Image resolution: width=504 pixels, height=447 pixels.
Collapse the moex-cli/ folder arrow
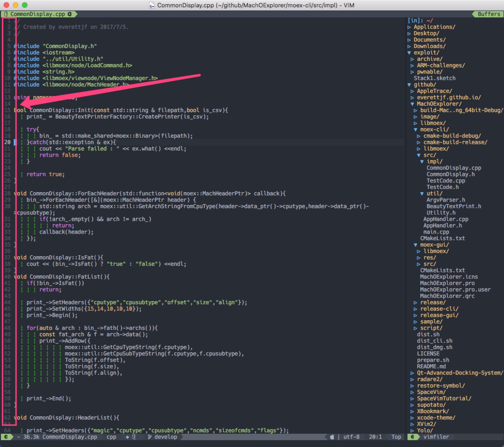(416, 129)
